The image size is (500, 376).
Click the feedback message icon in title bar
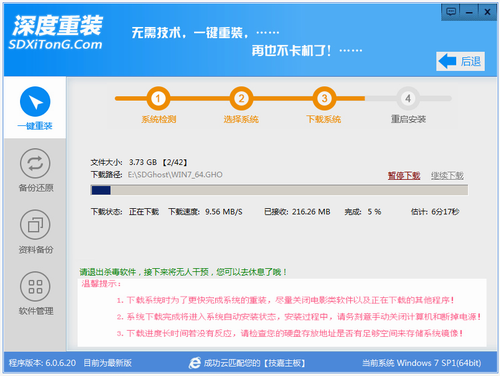(x=451, y=12)
